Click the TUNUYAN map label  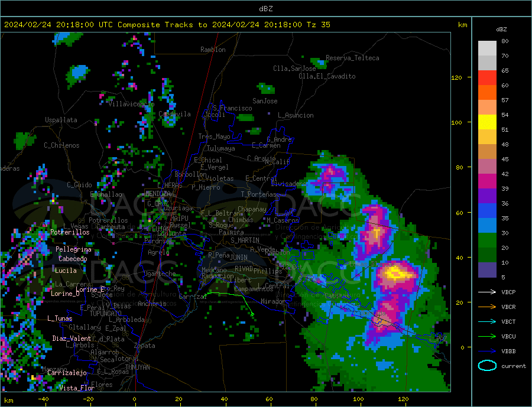tap(137, 367)
